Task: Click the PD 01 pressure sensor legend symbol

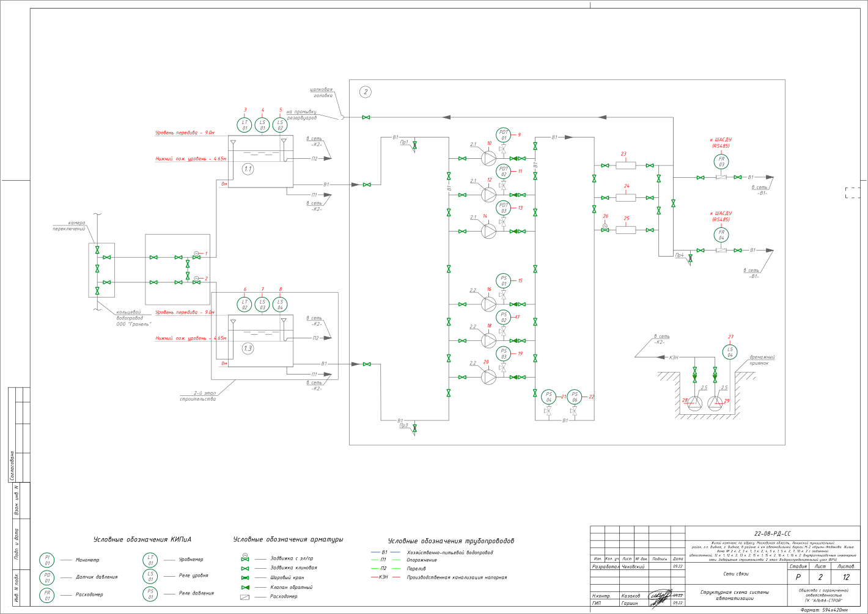Action: click(x=47, y=577)
